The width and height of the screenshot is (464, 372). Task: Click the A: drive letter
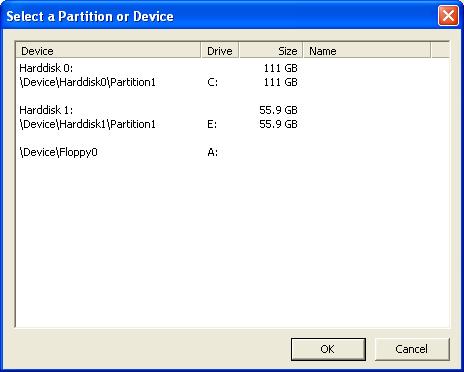[212, 152]
